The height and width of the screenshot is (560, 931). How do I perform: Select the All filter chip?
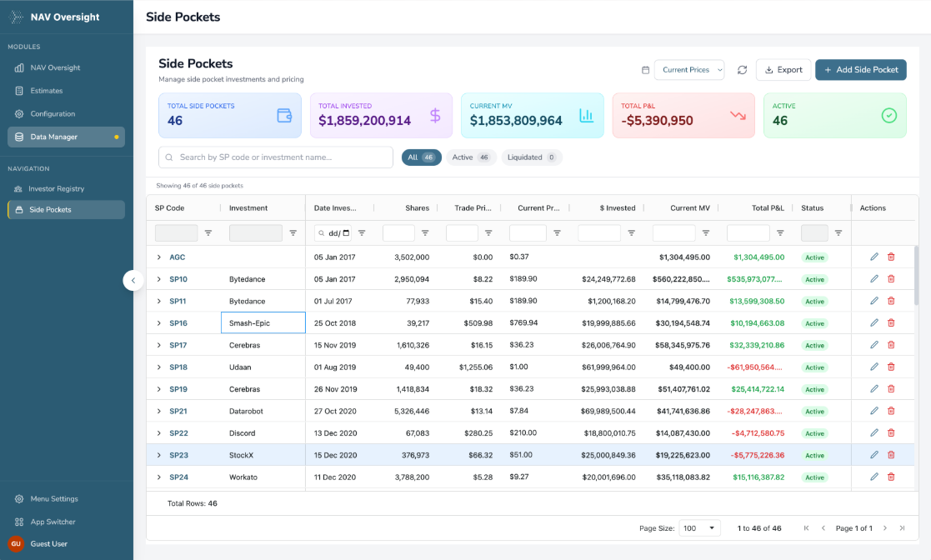coord(421,157)
